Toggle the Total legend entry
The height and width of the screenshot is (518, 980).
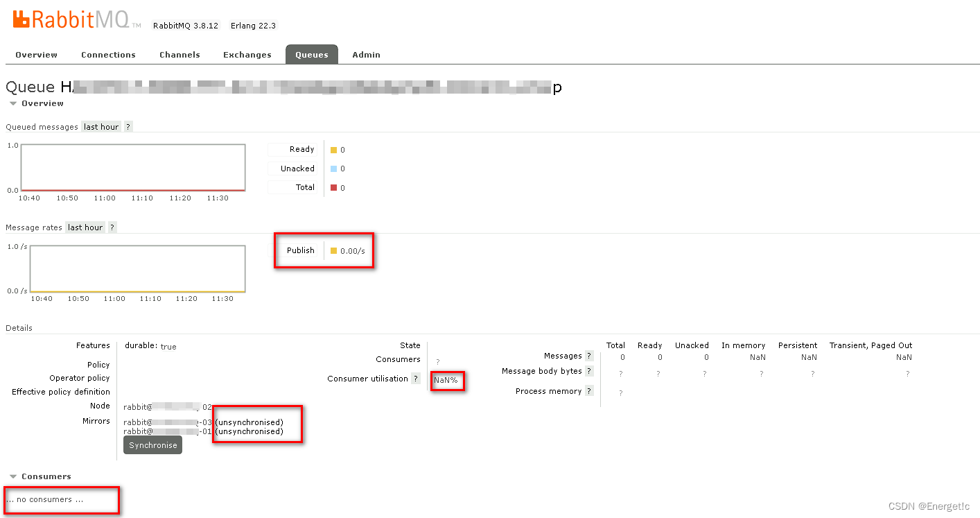coord(294,187)
